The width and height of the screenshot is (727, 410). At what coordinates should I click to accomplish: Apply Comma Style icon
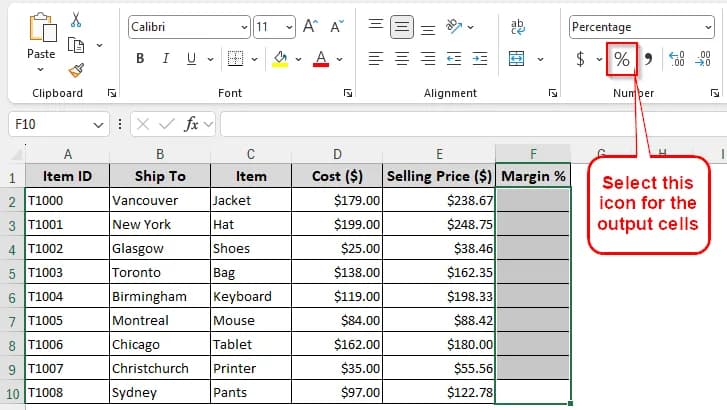point(648,59)
